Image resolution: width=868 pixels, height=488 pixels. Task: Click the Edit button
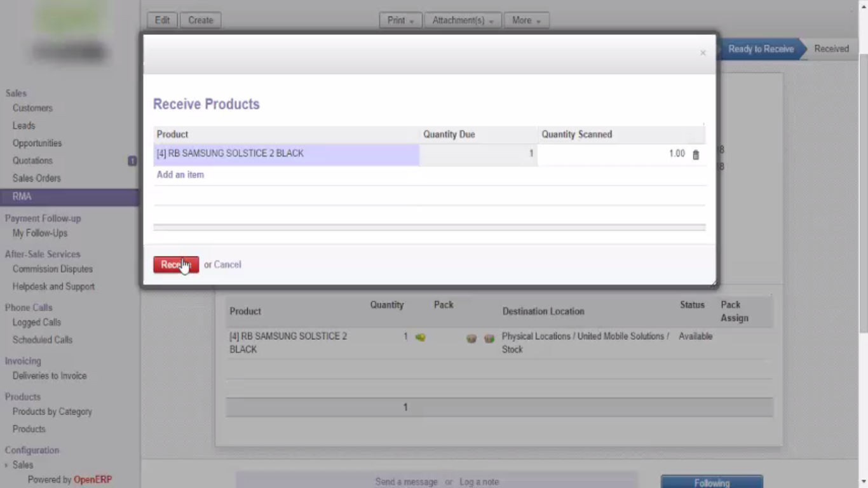pyautogui.click(x=163, y=20)
